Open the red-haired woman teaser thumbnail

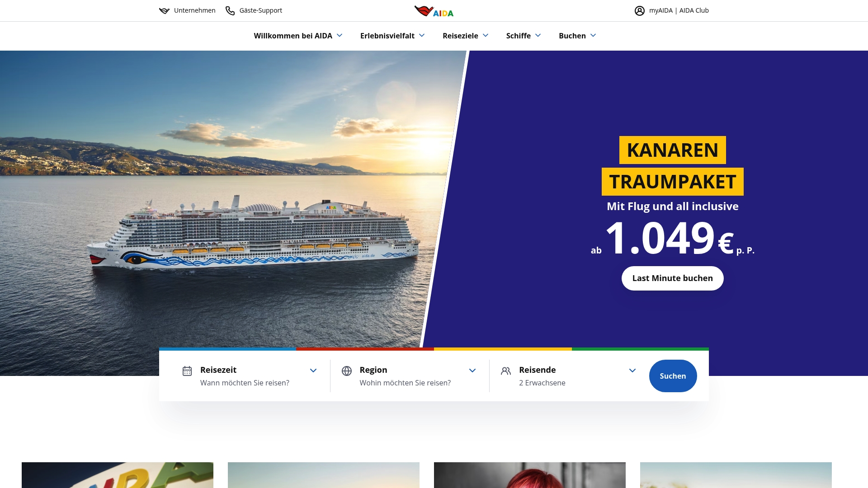click(530, 475)
